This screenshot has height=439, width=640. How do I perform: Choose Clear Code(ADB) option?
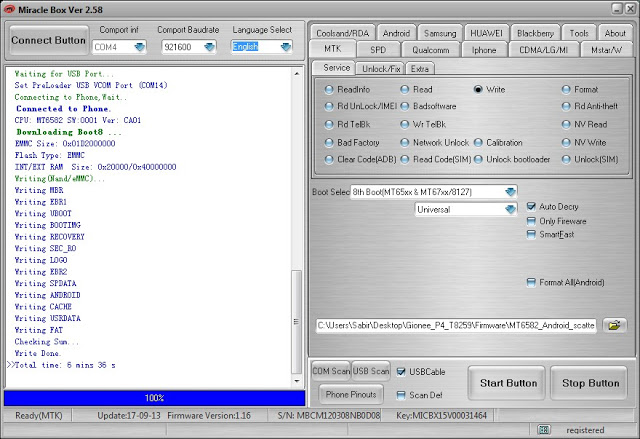(x=360, y=159)
